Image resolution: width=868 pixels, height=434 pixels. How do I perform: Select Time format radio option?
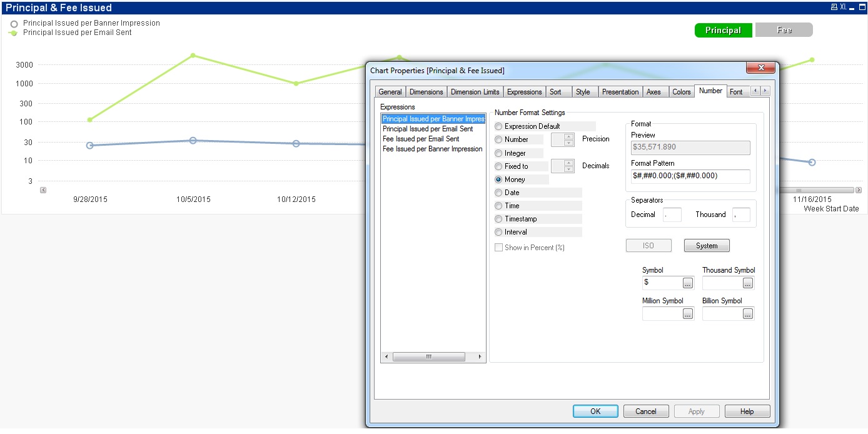point(498,206)
